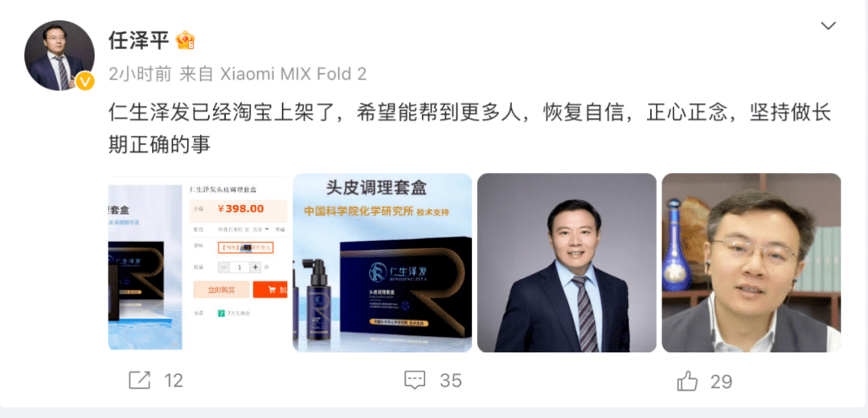This screenshot has height=418, width=868.
Task: Open the 头皮调理套盒 product box image
Action: pos(382,262)
